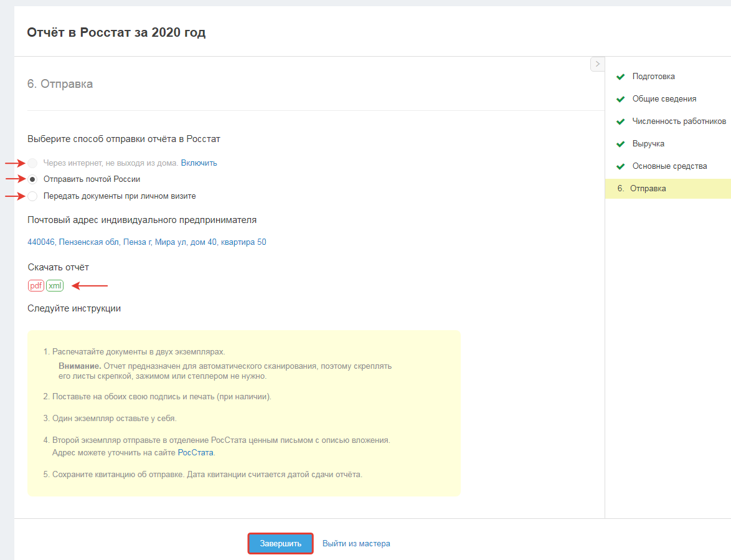Viewport: 731px width, 560px height.
Task: Switch to the Численность работников step
Action: point(679,121)
